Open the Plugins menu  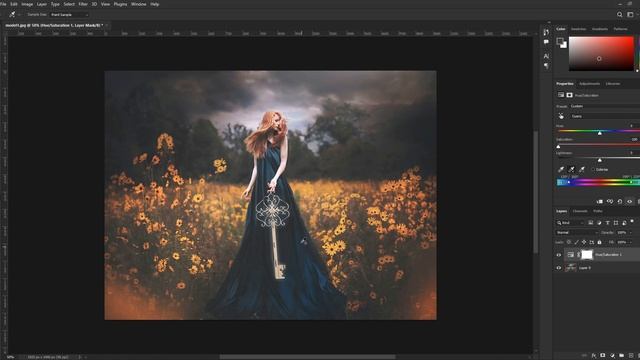click(120, 4)
